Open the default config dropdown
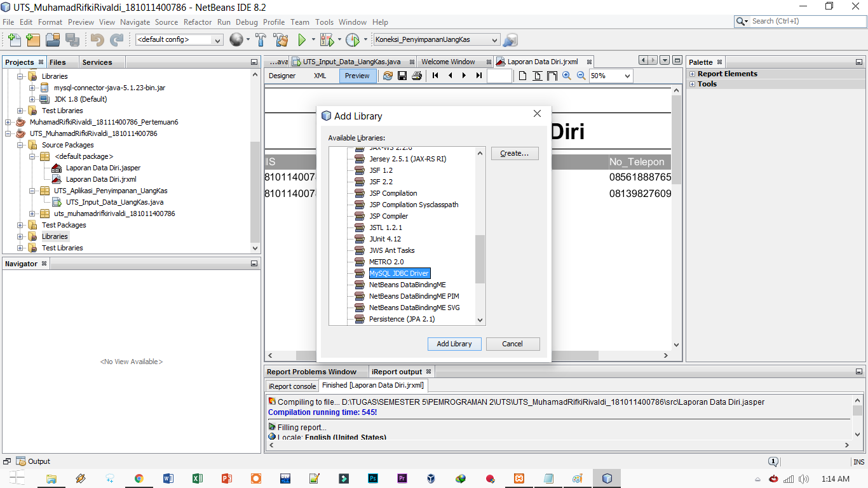The image size is (868, 488). click(x=179, y=39)
